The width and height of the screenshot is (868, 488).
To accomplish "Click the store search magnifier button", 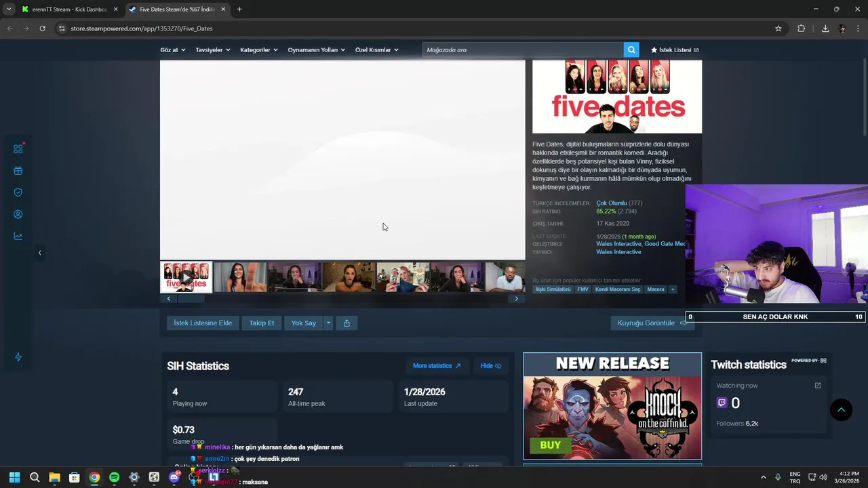I will 631,49.
